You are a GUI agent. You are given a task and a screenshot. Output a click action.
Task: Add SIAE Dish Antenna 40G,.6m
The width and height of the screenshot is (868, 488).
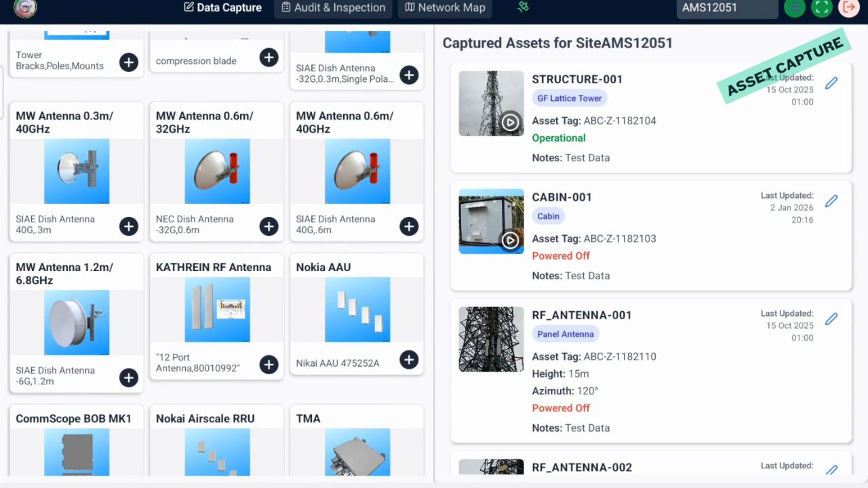click(x=409, y=226)
